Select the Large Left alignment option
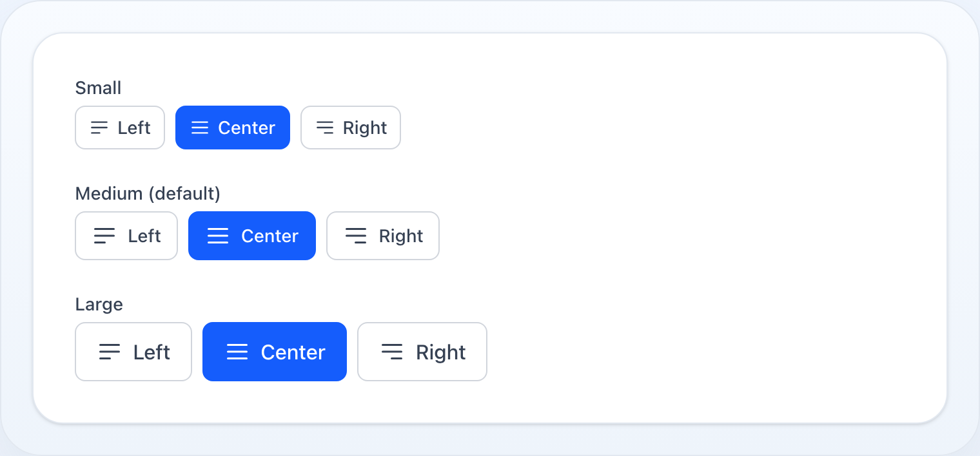The height and width of the screenshot is (456, 980). point(133,352)
